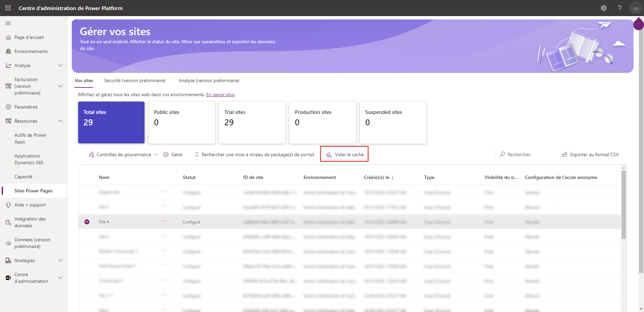Click Configuration de l'accès anonyme header
The height and width of the screenshot is (312, 644).
(x=561, y=177)
